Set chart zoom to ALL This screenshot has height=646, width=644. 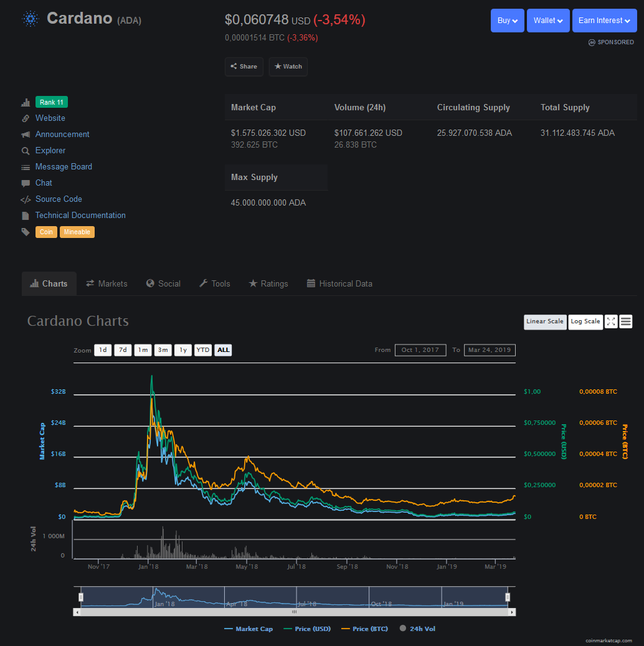point(224,350)
